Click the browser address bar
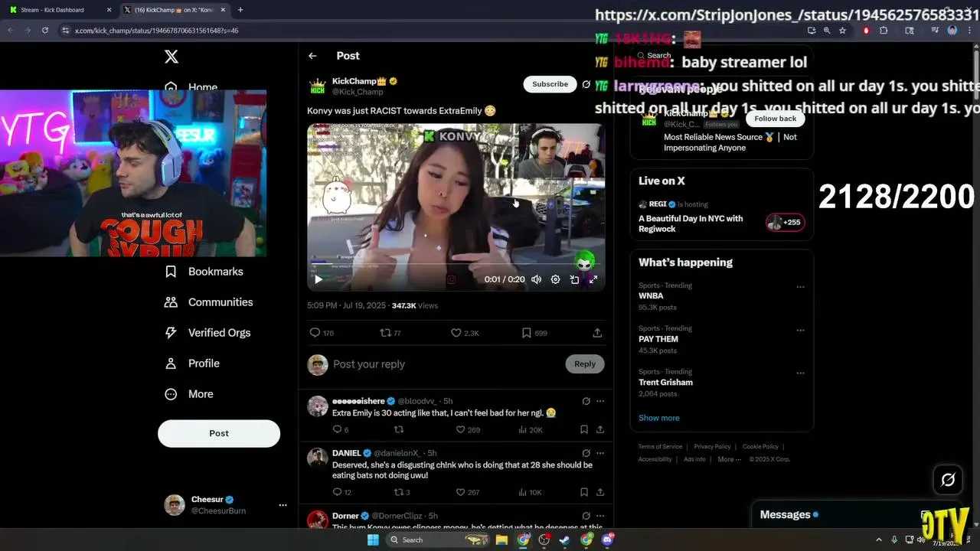The image size is (980, 551). tap(429, 31)
